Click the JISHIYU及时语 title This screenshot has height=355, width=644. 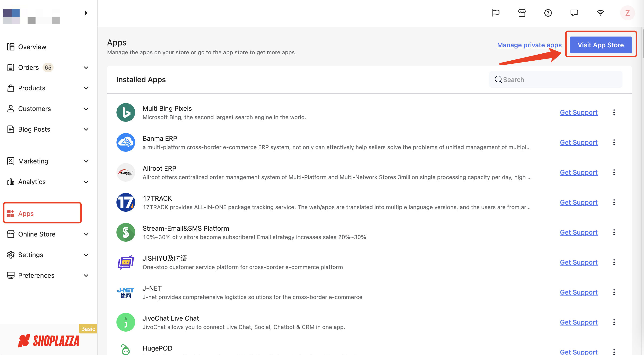[x=165, y=258]
